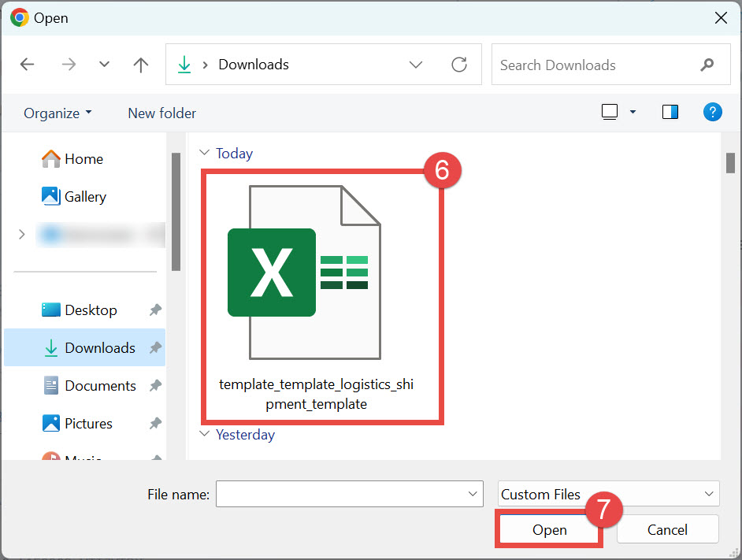Open Gallery in the navigation pane

click(x=85, y=196)
